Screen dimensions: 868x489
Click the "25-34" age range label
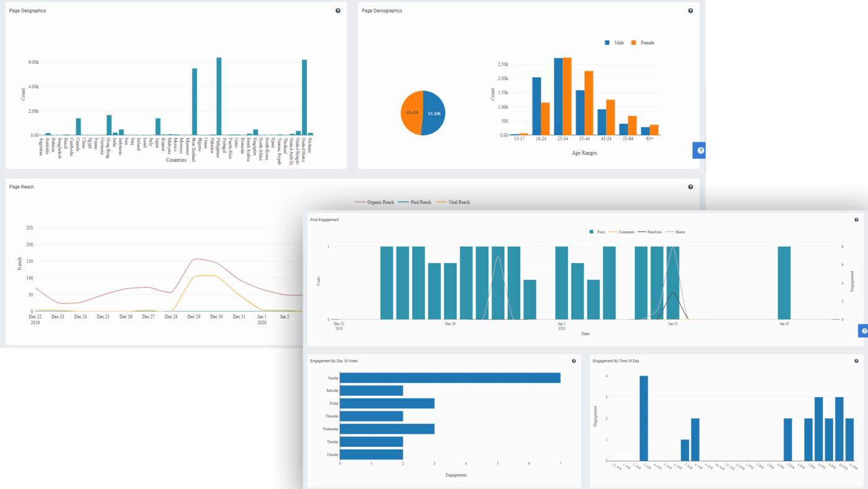click(x=563, y=140)
